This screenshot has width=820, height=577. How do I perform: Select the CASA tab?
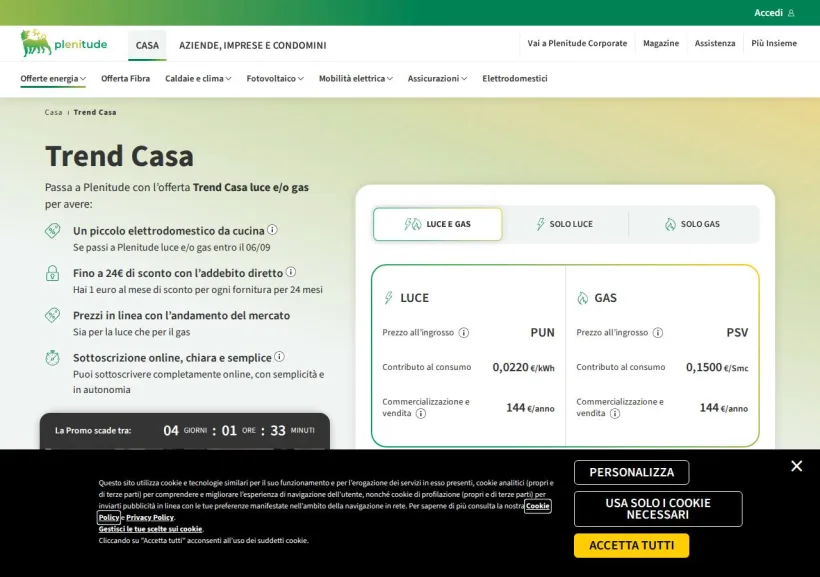tap(147, 46)
